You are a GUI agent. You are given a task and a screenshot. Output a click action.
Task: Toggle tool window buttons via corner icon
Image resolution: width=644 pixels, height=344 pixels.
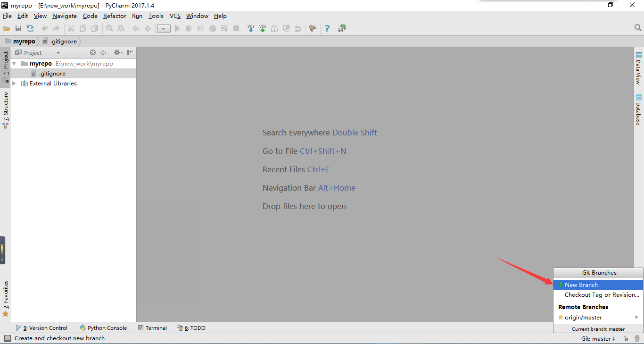click(x=7, y=338)
